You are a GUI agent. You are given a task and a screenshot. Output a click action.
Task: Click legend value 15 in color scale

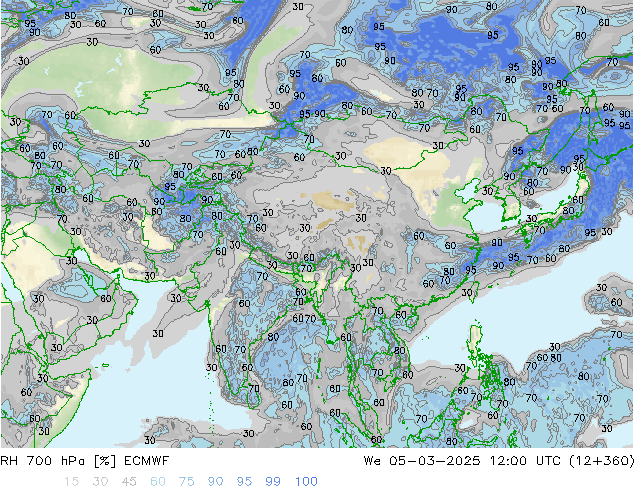pyautogui.click(x=71, y=481)
